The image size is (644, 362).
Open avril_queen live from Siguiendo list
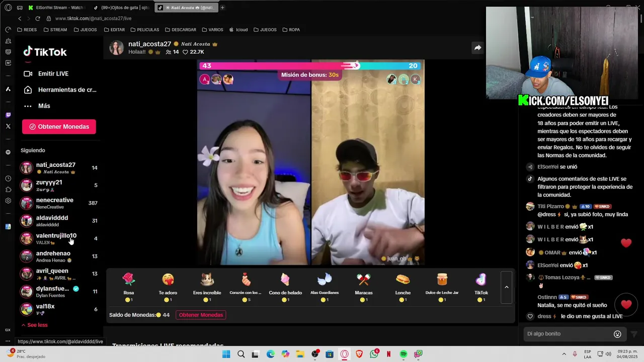coord(59,274)
